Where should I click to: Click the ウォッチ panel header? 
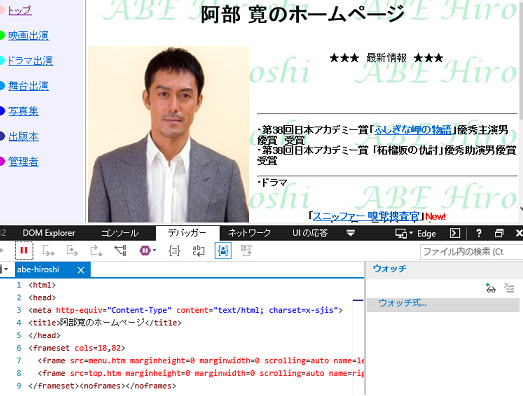pyautogui.click(x=390, y=269)
